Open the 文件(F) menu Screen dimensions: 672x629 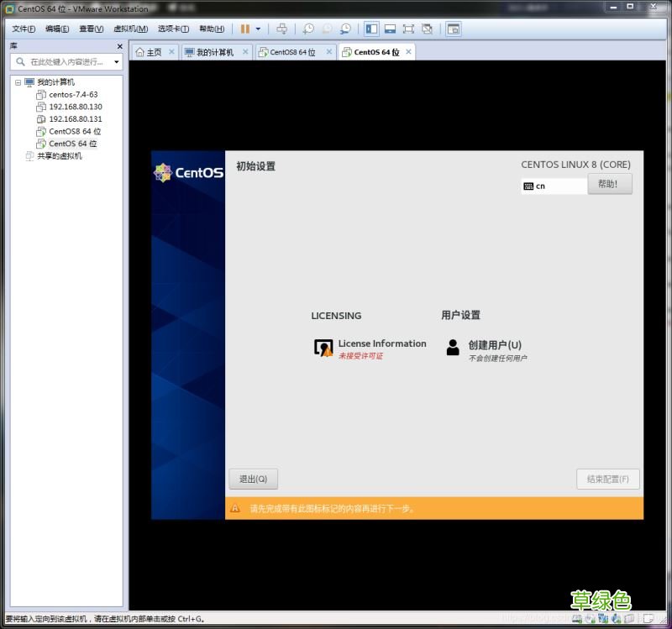click(24, 29)
